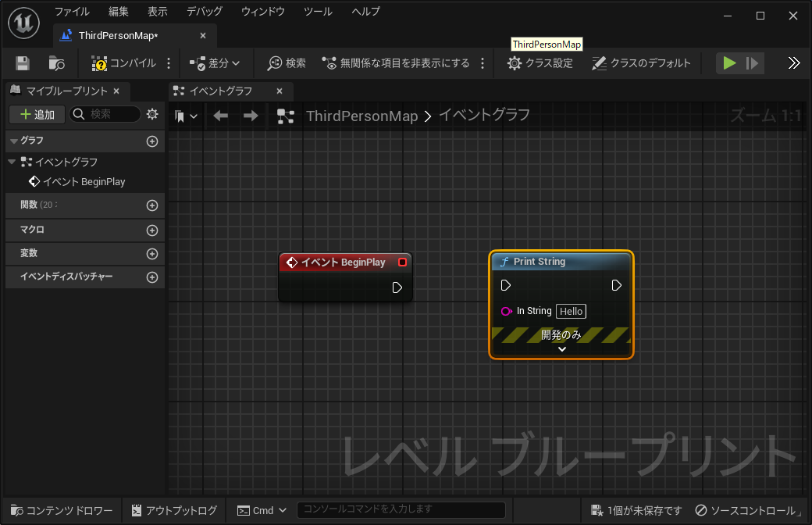
Task: Click the graph icon before breadcrumb
Action: pyautogui.click(x=285, y=116)
